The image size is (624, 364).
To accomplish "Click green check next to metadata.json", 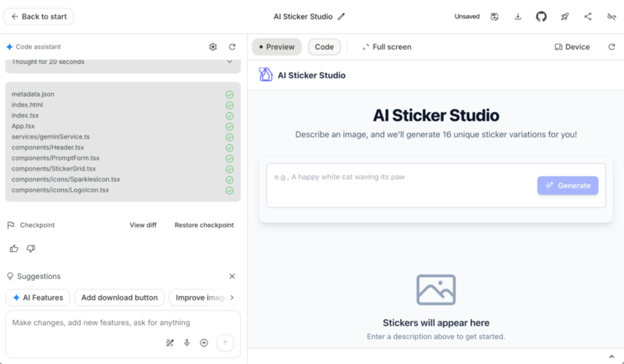I will click(x=229, y=94).
